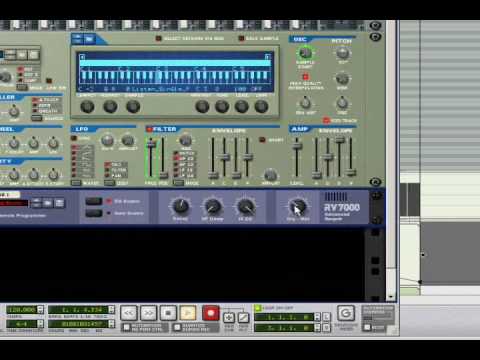Open the RV7000 patch browser button
The width and height of the screenshot is (480, 360).
click(x=47, y=203)
